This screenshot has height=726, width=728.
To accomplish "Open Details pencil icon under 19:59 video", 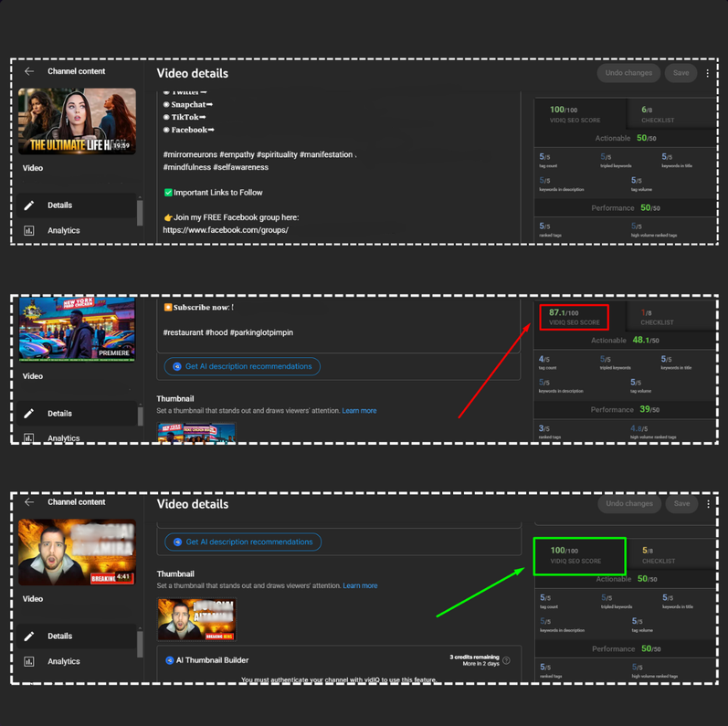I will point(29,205).
